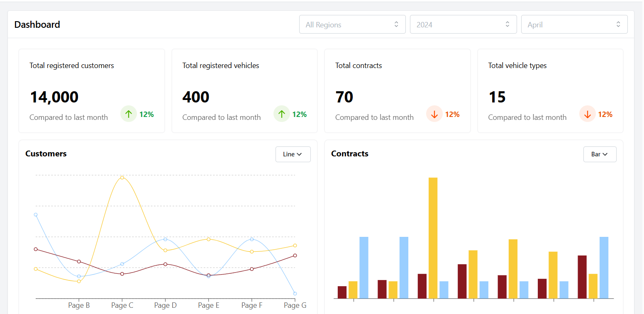Click the first blue data point on Customers line
The width and height of the screenshot is (644, 314).
[x=36, y=214]
